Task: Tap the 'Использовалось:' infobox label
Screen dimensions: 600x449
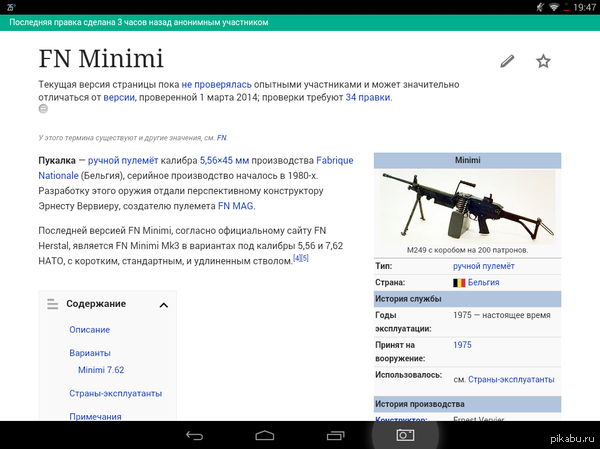Action: point(408,375)
